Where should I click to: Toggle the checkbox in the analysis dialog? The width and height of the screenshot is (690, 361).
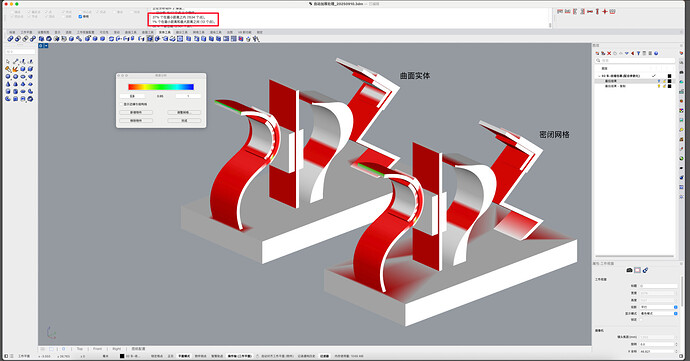pyautogui.click(x=121, y=104)
